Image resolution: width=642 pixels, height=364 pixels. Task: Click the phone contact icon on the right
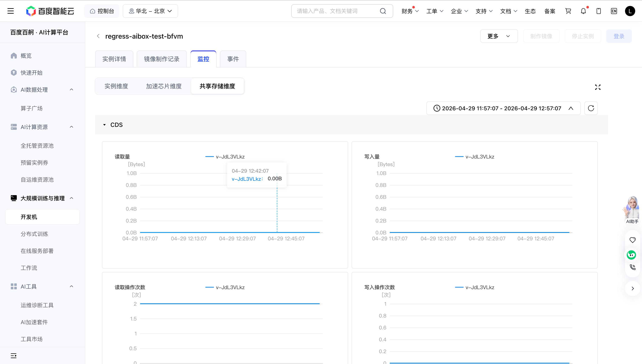632,267
